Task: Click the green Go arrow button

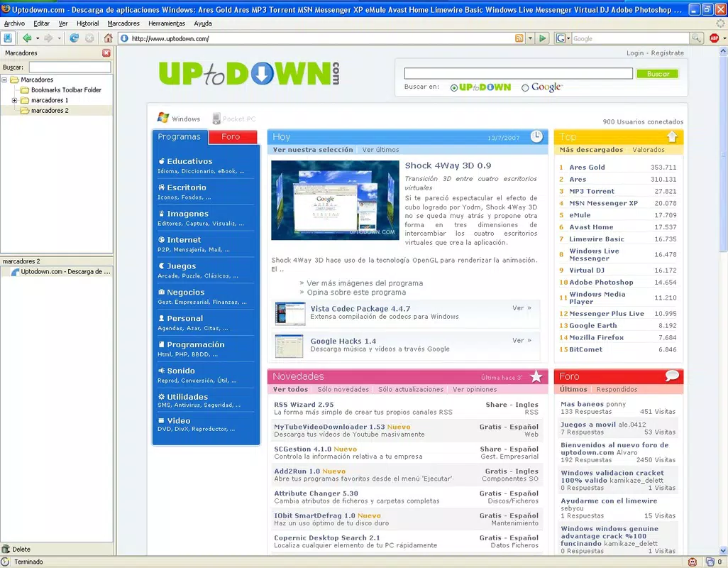Action: [x=542, y=38]
